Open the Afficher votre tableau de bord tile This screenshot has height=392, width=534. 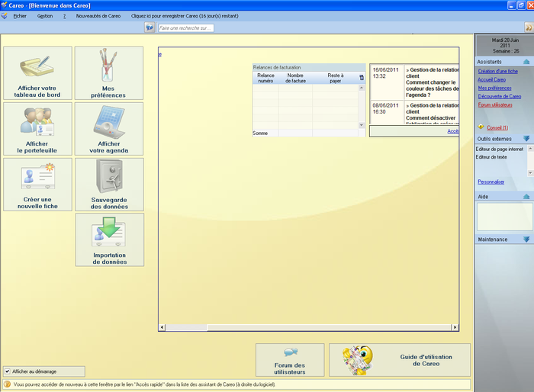[x=38, y=73]
